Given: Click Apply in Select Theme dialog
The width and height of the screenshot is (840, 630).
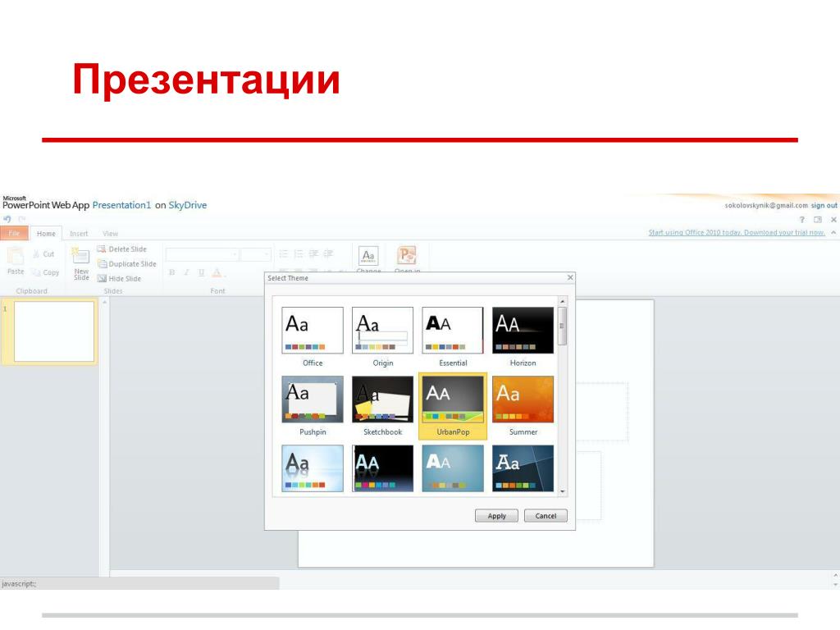Looking at the screenshot, I should [496, 516].
